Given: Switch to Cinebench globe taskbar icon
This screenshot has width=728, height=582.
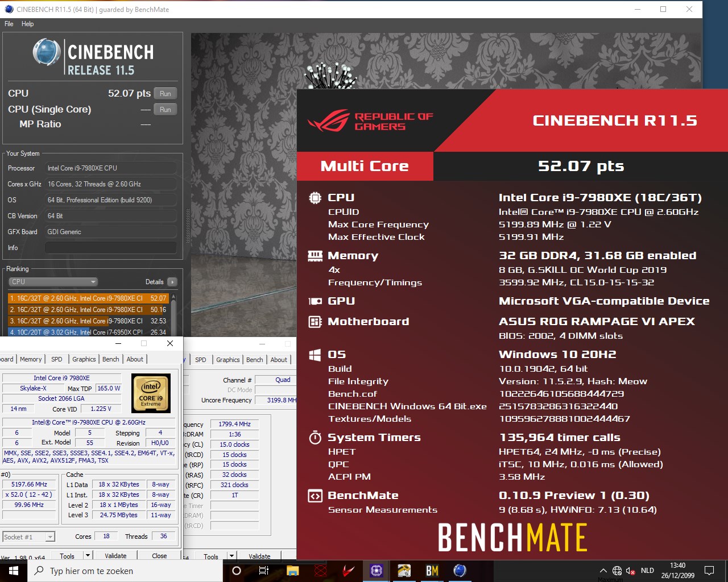Looking at the screenshot, I should (x=460, y=571).
